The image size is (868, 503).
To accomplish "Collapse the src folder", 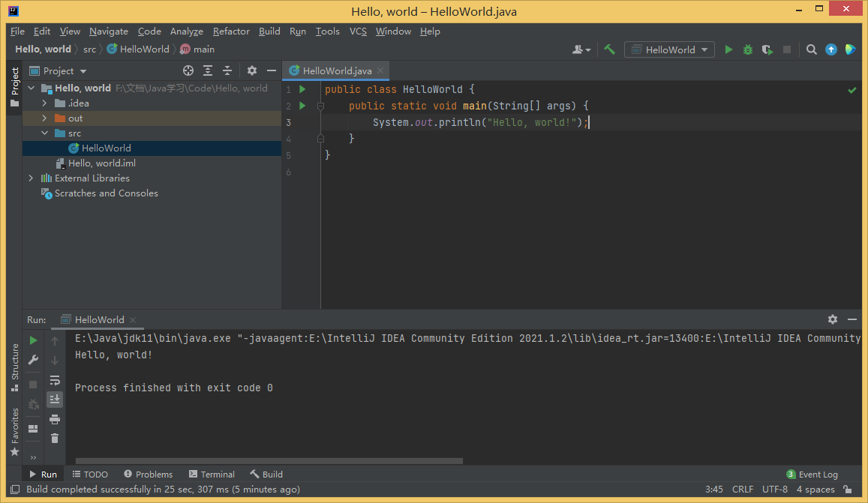I will pos(44,133).
